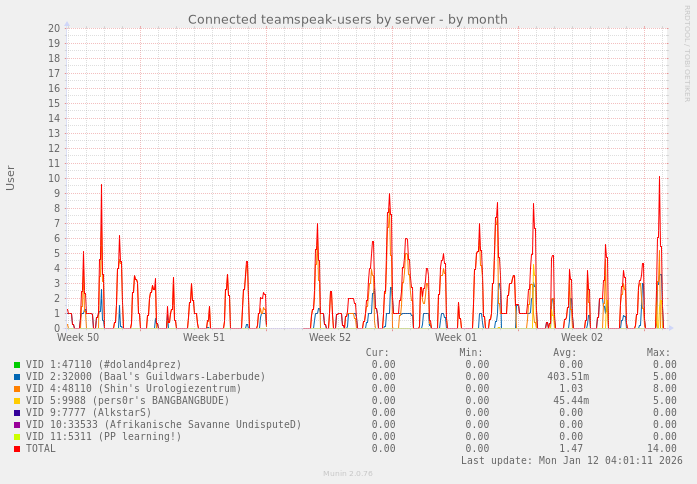
Task: Click the lime swatch for PP learning!
Action: coord(17,437)
